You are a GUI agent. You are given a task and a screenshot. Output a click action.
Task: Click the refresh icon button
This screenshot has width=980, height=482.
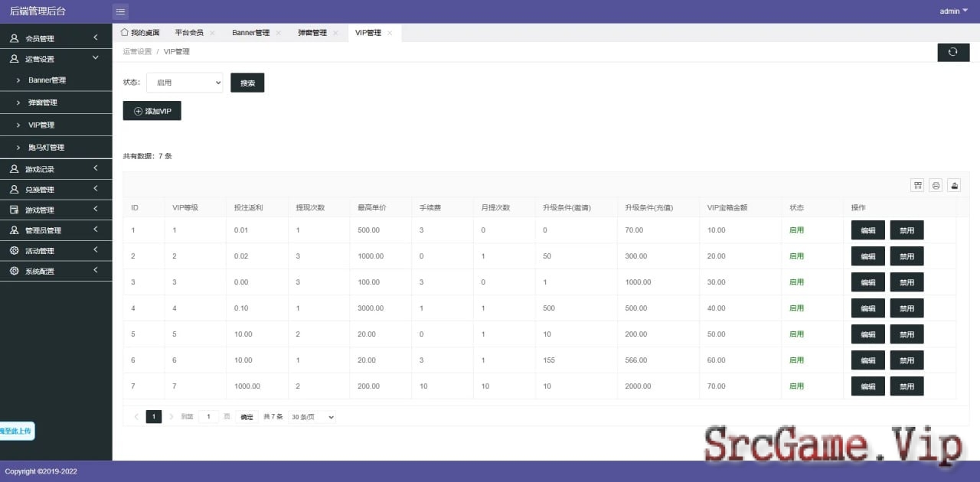pyautogui.click(x=953, y=52)
